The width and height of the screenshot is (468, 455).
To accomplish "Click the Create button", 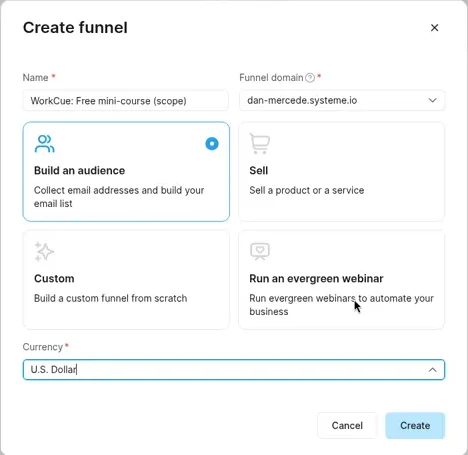I will pos(415,425).
